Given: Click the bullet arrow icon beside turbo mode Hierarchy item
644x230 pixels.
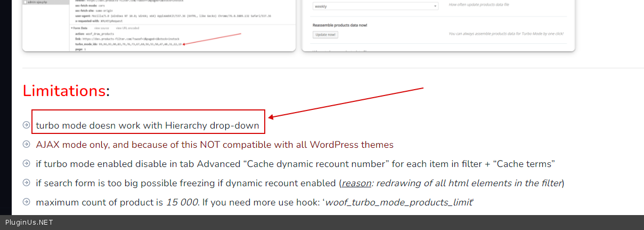Looking at the screenshot, I should pos(27,125).
